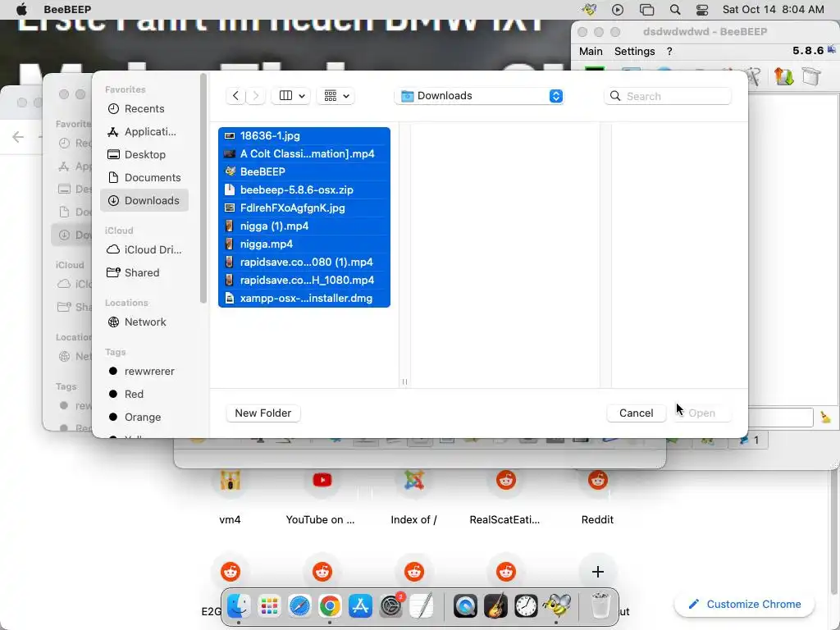Screen dimensions: 840x630
Task: Select Recents in the sidebar
Action: point(144,109)
